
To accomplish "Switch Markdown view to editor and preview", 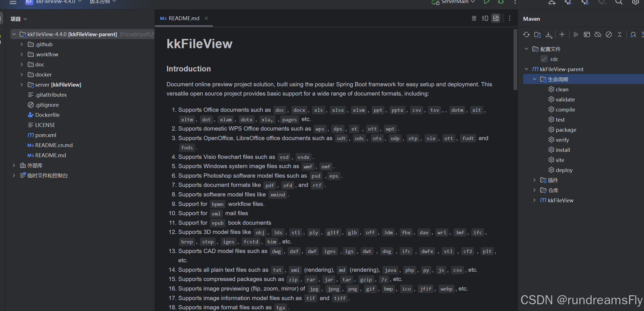I will (x=485, y=18).
